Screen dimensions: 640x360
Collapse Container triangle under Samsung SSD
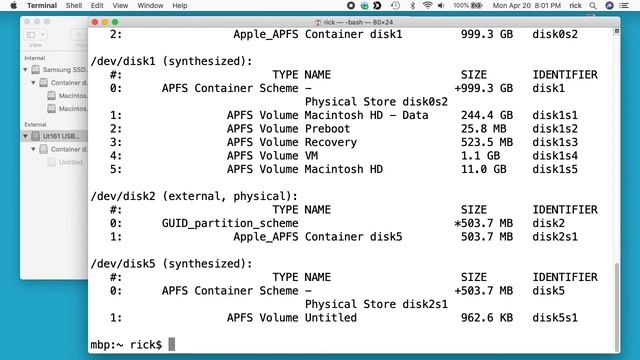[x=33, y=83]
